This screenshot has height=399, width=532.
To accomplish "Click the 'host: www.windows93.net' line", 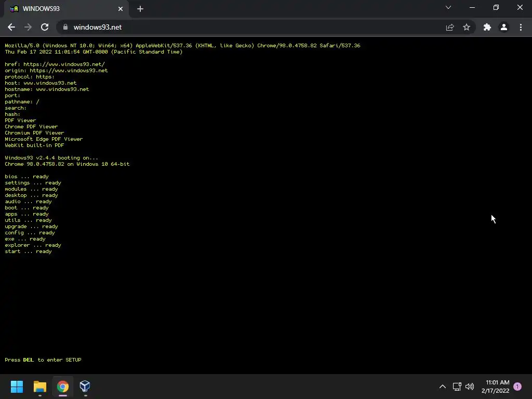I will tap(41, 83).
